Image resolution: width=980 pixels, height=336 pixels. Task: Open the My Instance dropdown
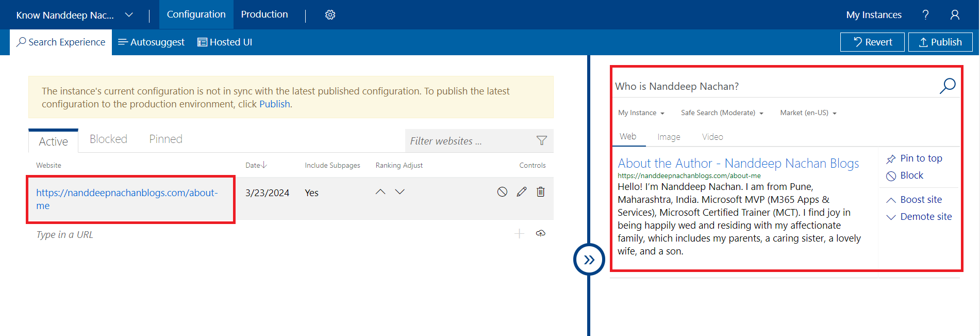tap(641, 113)
